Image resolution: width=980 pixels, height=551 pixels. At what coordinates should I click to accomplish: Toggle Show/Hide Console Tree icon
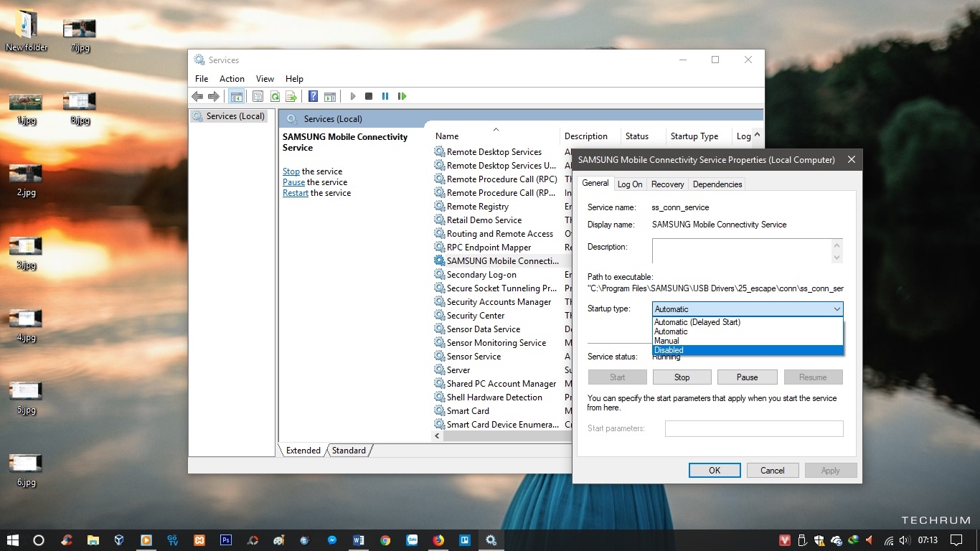(236, 96)
